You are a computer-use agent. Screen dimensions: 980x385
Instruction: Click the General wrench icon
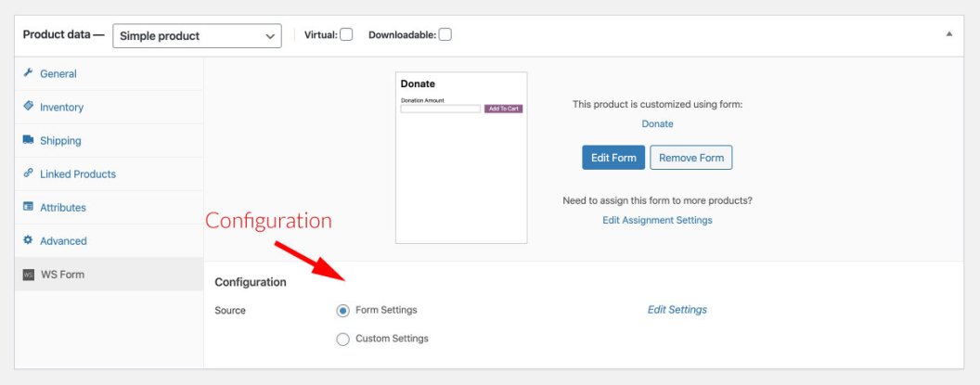[29, 73]
